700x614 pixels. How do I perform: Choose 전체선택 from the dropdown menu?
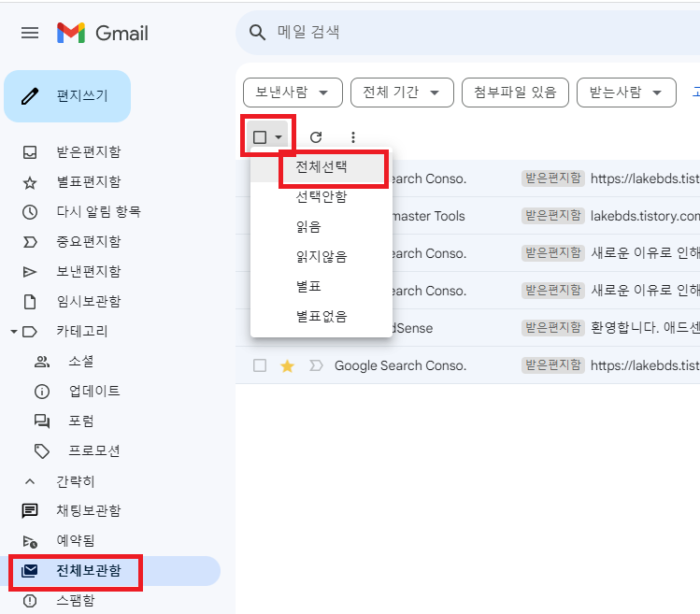click(x=321, y=167)
